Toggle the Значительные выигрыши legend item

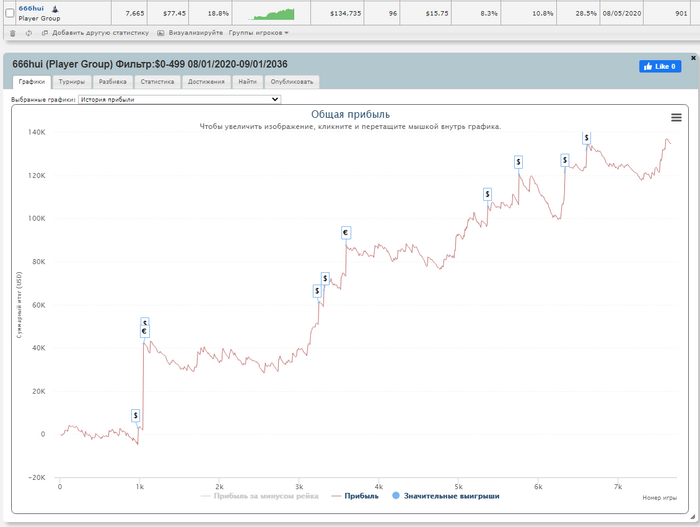[446, 496]
